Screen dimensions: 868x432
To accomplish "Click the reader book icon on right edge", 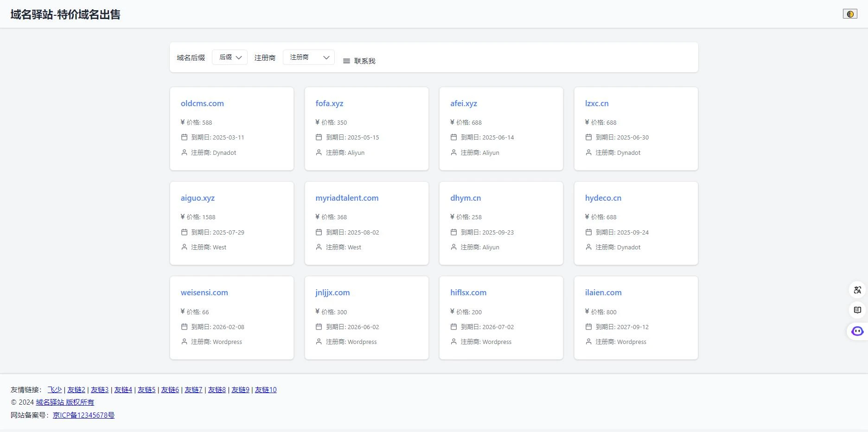I will coord(857,310).
